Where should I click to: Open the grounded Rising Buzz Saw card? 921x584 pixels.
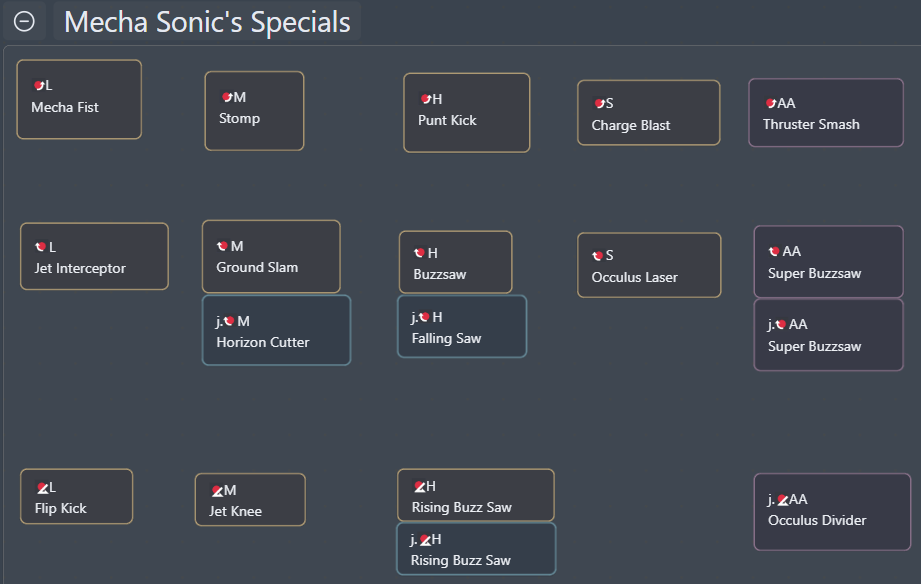476,495
